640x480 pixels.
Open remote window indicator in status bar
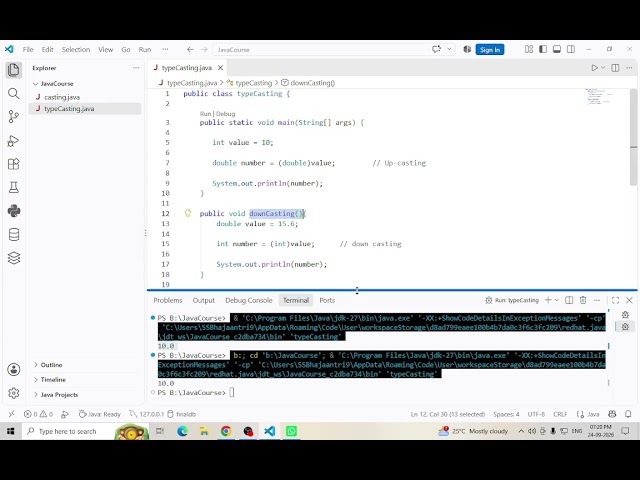point(11,414)
